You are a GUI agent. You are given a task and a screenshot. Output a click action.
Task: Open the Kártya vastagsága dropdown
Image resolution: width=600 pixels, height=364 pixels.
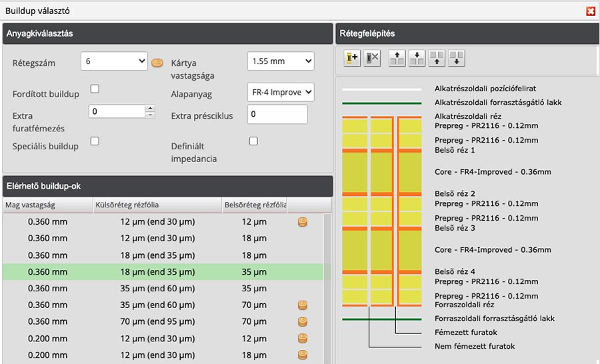pos(280,61)
